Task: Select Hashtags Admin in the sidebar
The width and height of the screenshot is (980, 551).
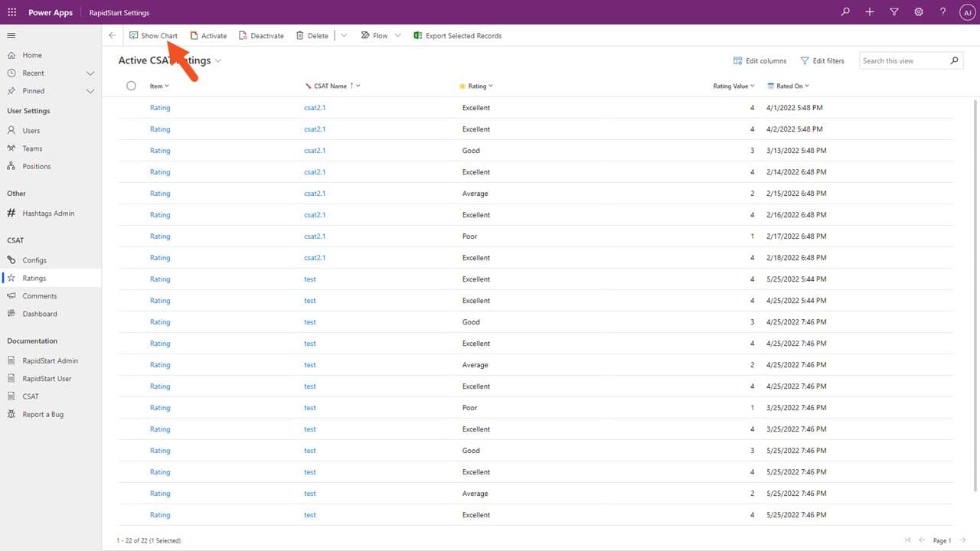Action: coord(48,214)
